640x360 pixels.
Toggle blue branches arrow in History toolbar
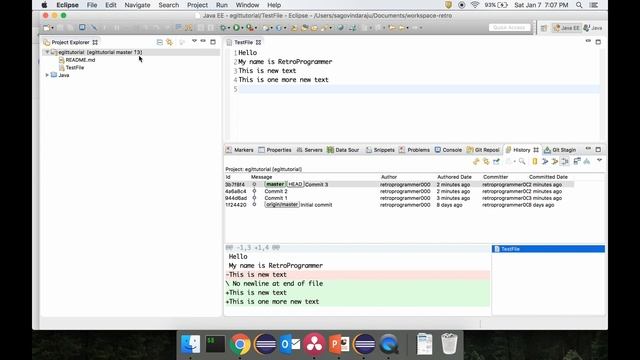click(544, 162)
